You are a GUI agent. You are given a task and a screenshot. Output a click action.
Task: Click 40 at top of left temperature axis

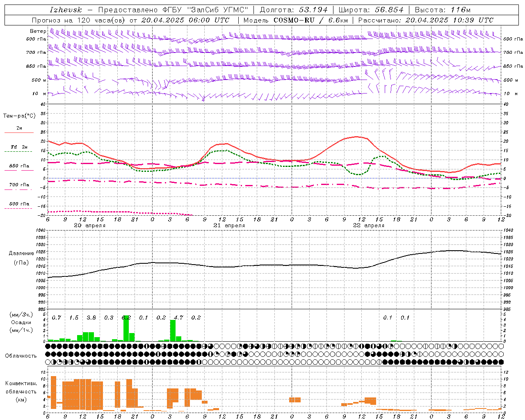tap(43, 104)
